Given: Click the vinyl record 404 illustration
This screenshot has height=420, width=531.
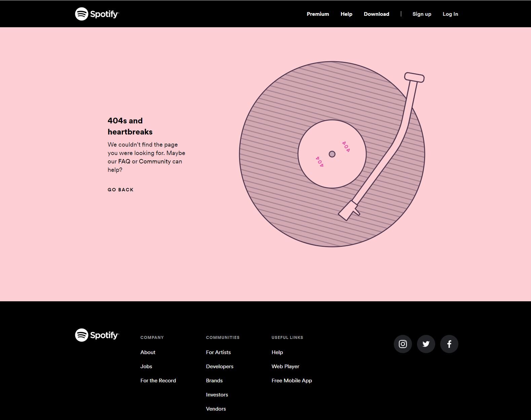Looking at the screenshot, I should 332,154.
